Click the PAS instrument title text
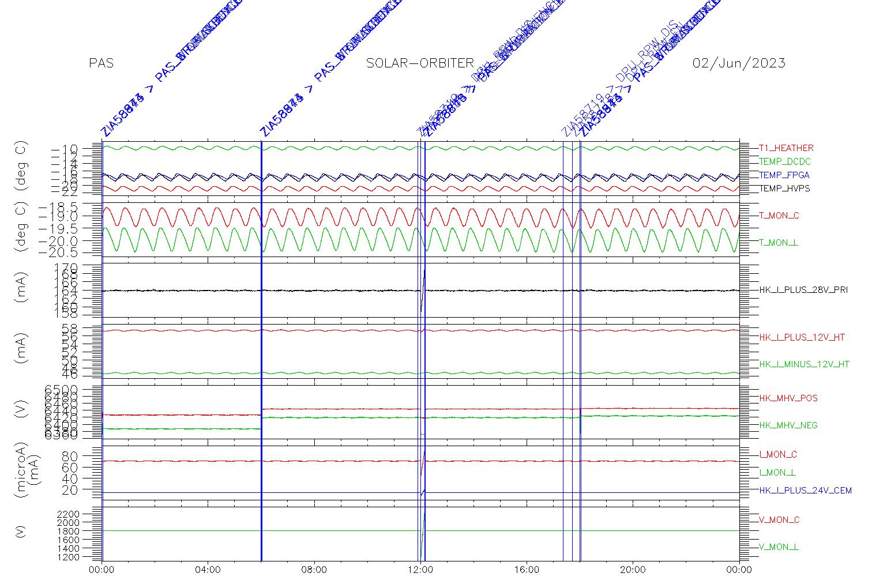Image resolution: width=872 pixels, height=588 pixels. (102, 63)
